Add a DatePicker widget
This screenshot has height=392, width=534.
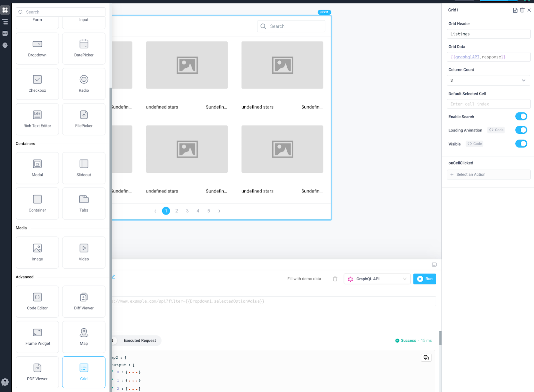click(83, 48)
